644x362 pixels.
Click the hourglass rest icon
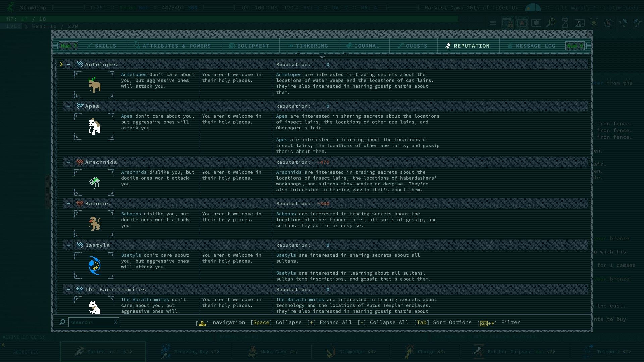click(x=565, y=23)
